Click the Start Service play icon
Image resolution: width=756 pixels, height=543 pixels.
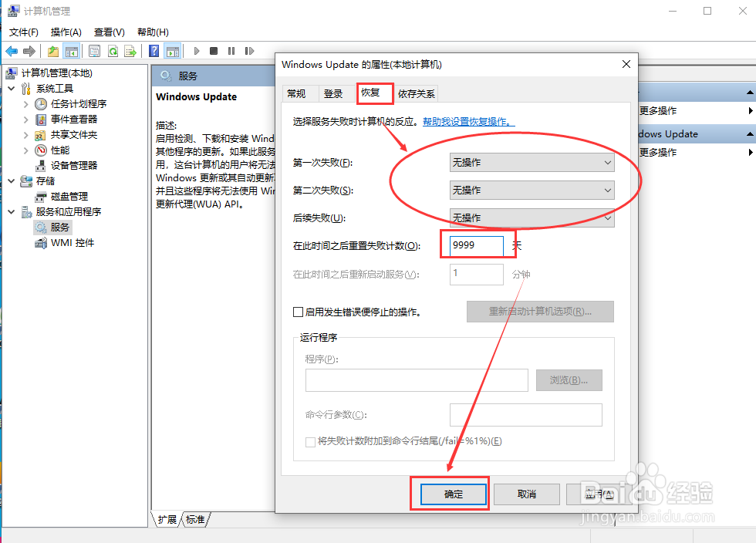(196, 51)
